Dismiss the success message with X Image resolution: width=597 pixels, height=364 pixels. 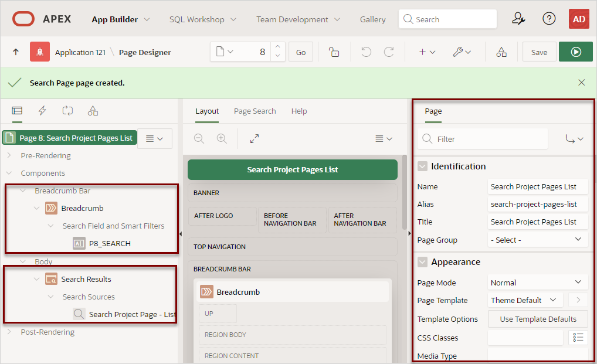581,83
